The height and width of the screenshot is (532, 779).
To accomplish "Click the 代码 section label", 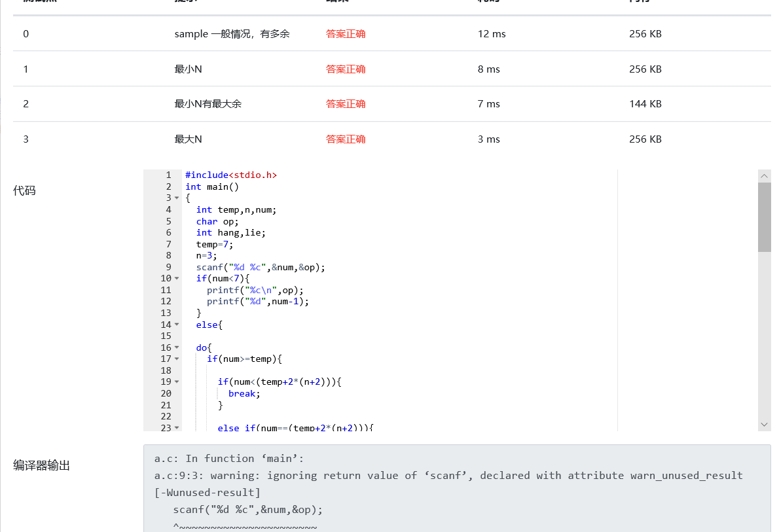I will pos(25,191).
